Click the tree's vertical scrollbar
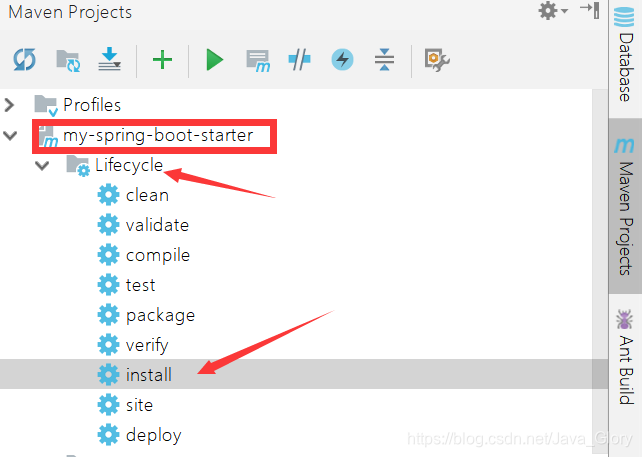The height and width of the screenshot is (457, 642). (x=600, y=272)
